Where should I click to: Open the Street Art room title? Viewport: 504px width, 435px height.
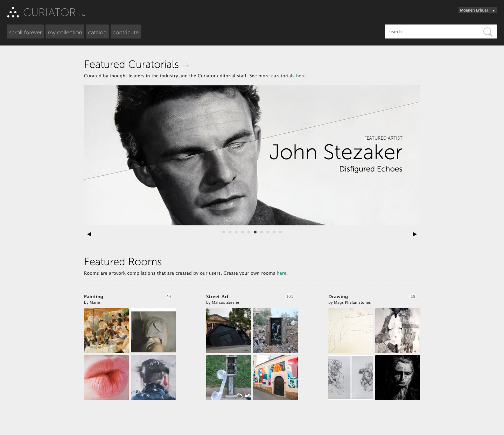coord(217,296)
